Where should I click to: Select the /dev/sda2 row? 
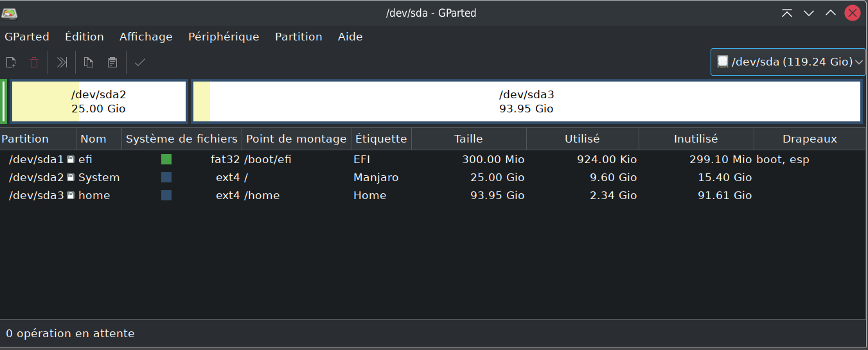(434, 177)
